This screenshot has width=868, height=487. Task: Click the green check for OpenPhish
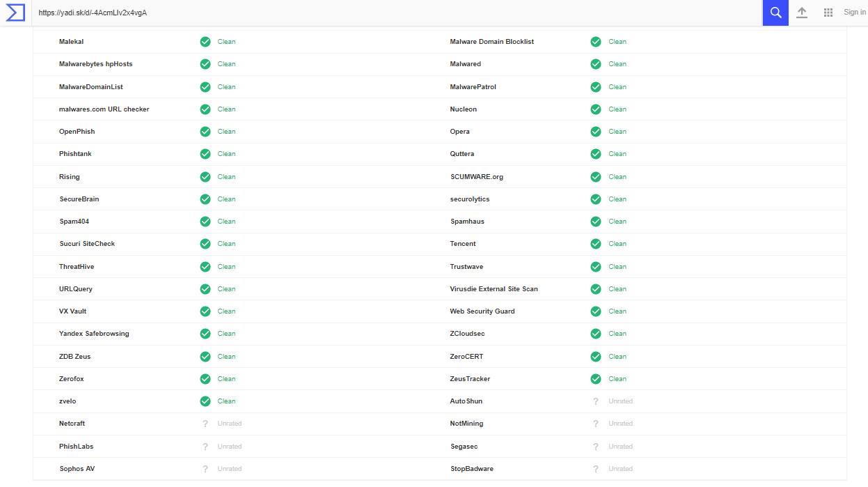point(205,132)
